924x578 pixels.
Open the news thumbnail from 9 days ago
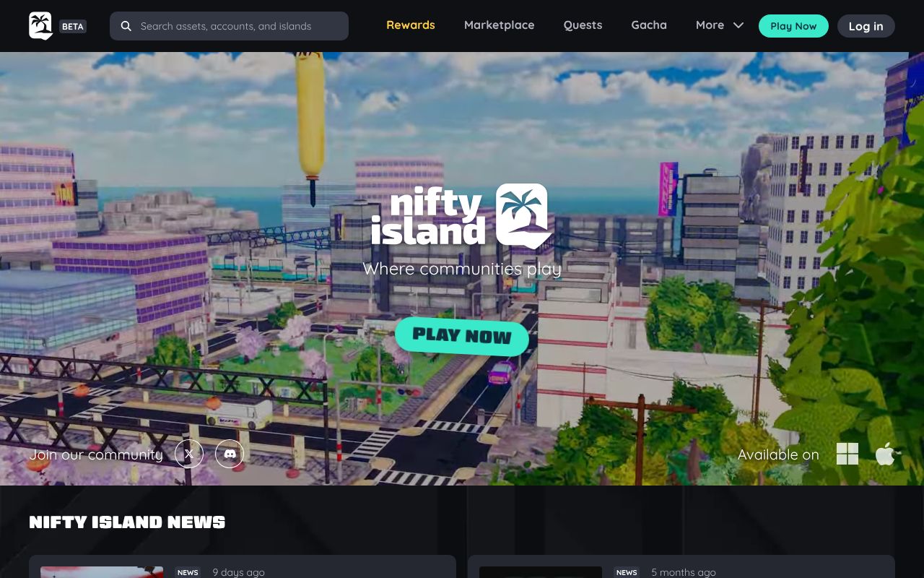tap(102, 572)
